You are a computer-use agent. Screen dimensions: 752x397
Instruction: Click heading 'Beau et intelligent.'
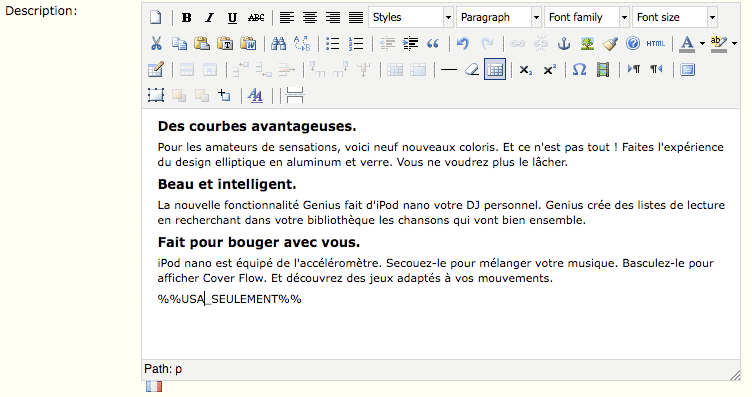(x=227, y=185)
